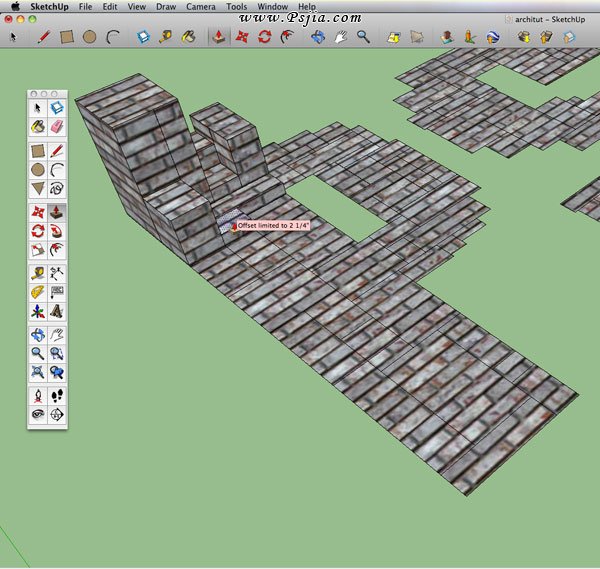This screenshot has height=569, width=600.
Task: Pick the Tape Measure tool
Action: click(x=37, y=272)
